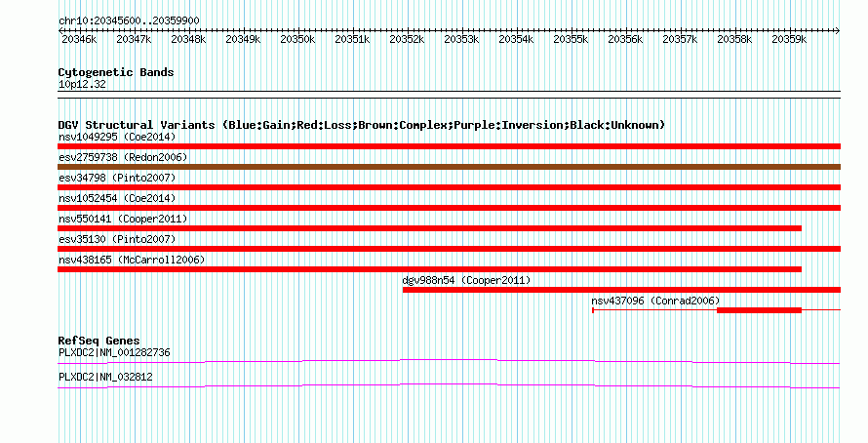Click the thick block of nsv437096 Conrad2006
The width and height of the screenshot is (868, 443).
[759, 310]
